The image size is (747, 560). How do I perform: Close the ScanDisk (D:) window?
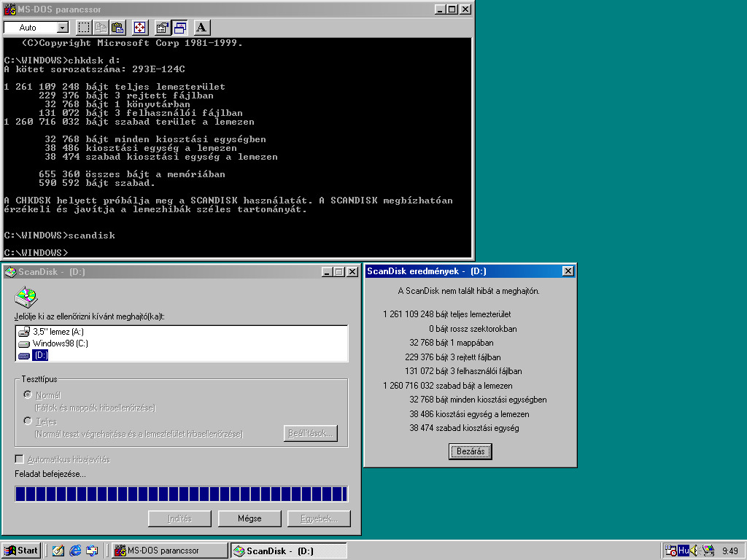click(352, 272)
